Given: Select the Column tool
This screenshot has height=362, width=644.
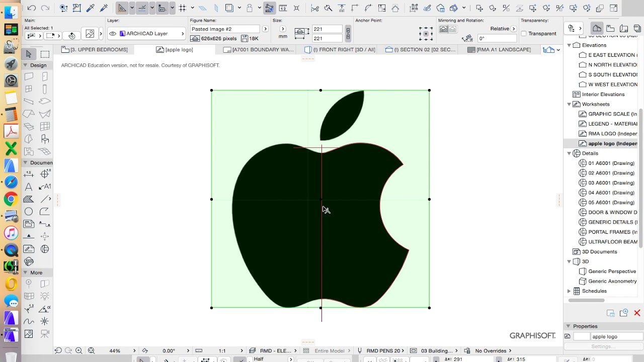Looking at the screenshot, I should click(45, 89).
